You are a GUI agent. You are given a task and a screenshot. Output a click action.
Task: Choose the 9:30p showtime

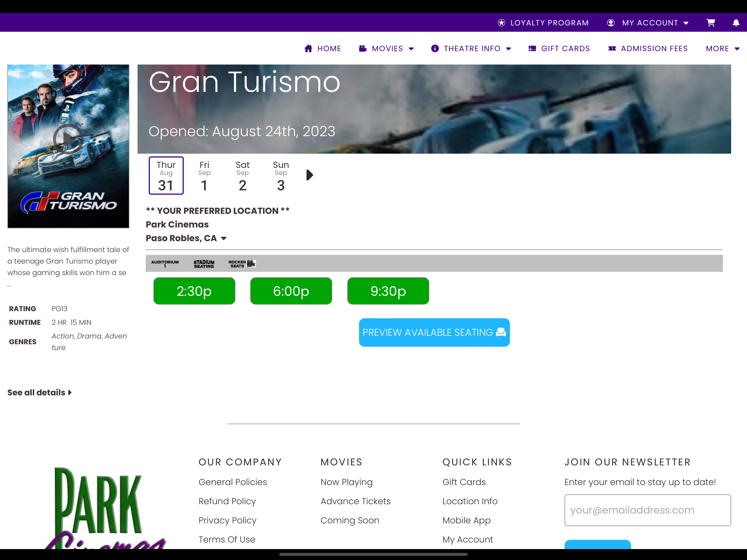388,291
